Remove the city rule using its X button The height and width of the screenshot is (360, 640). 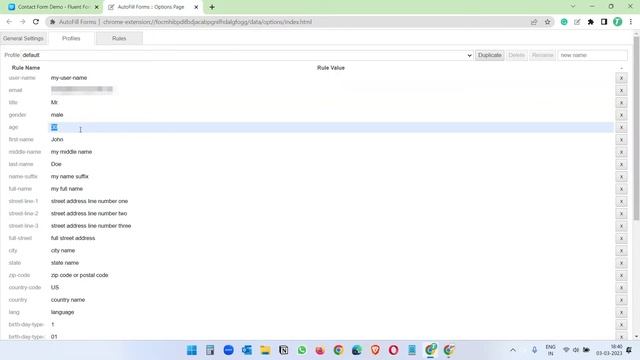coord(621,251)
